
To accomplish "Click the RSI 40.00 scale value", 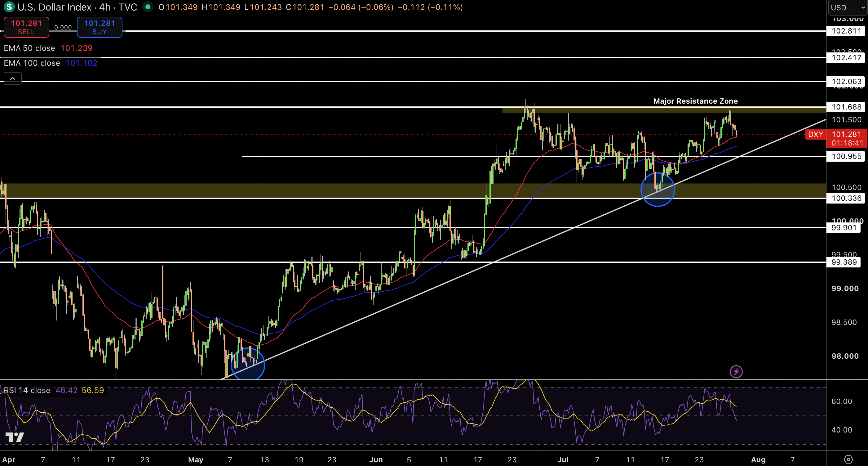I will 842,430.
